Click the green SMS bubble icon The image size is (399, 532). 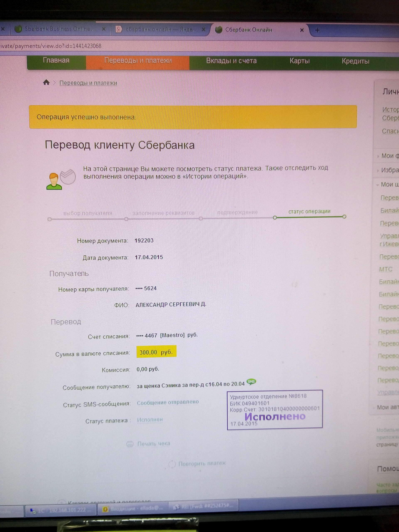point(251,382)
